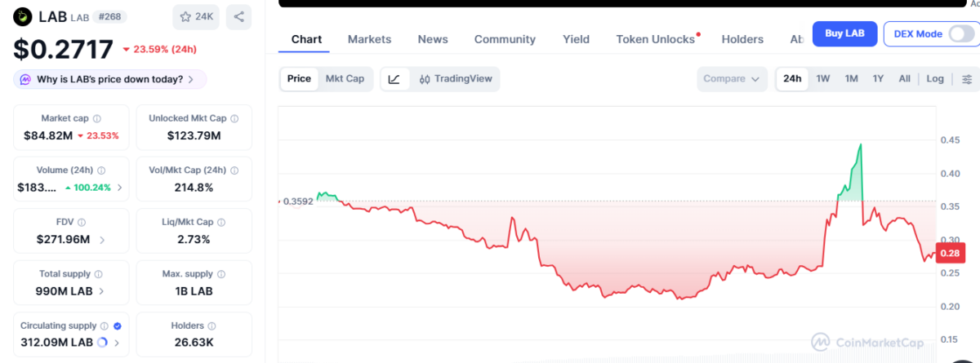Image resolution: width=980 pixels, height=363 pixels.
Task: Open the Chart tab
Action: [306, 39]
